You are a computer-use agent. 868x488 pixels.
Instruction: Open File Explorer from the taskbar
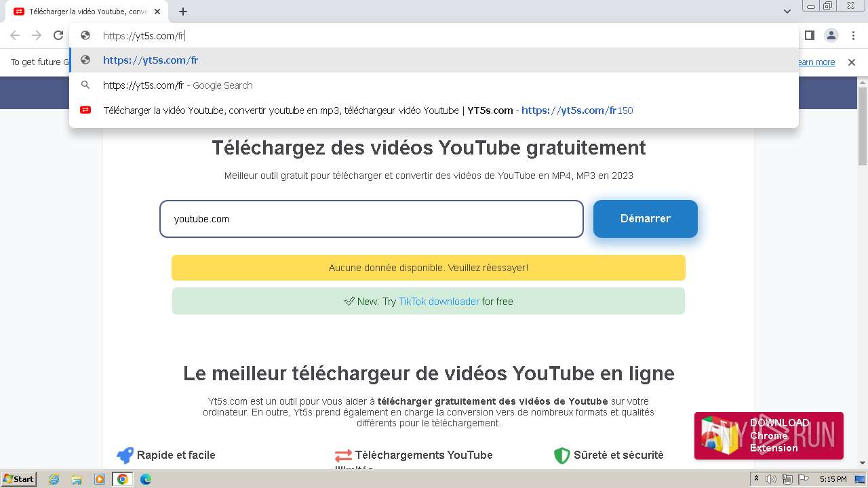pyautogui.click(x=77, y=479)
